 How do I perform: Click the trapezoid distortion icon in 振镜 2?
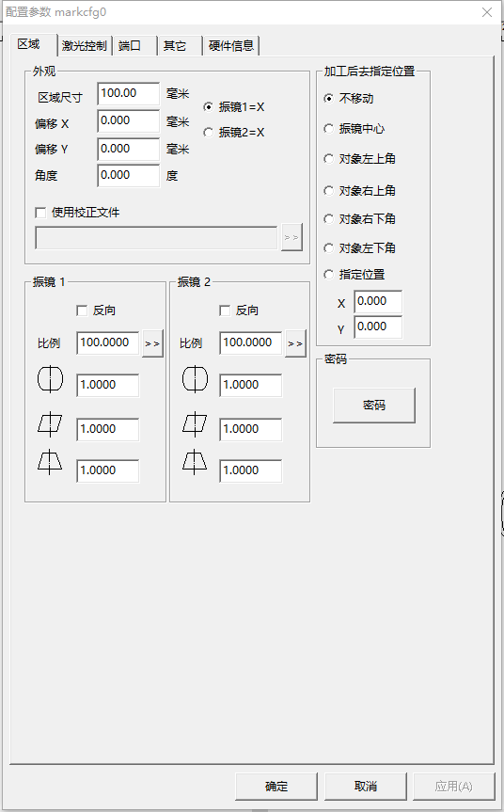[x=195, y=462]
